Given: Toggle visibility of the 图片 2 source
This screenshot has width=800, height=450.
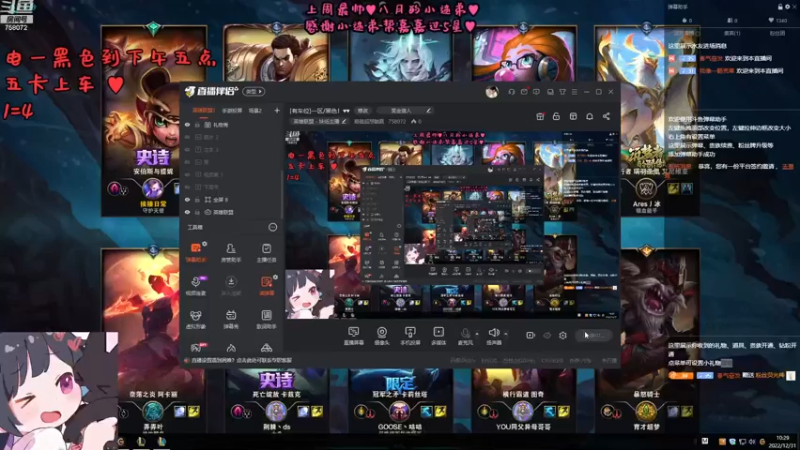Looking at the screenshot, I should click(x=187, y=137).
